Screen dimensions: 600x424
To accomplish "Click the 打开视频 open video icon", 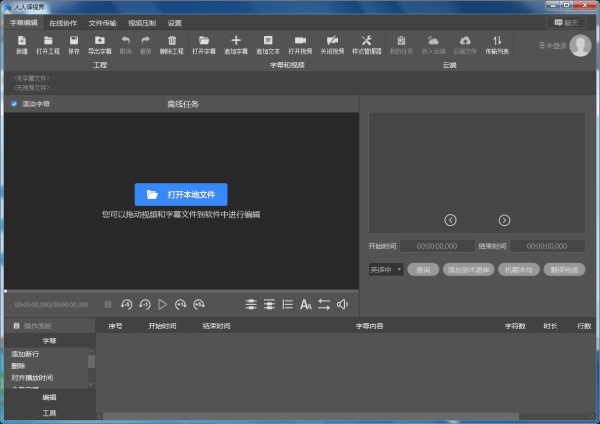I will click(x=300, y=42).
